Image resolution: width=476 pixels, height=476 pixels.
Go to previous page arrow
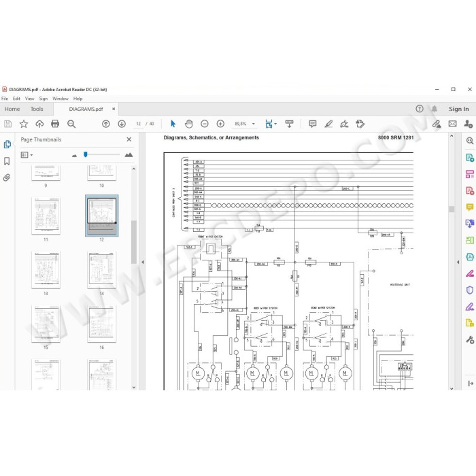click(x=105, y=124)
